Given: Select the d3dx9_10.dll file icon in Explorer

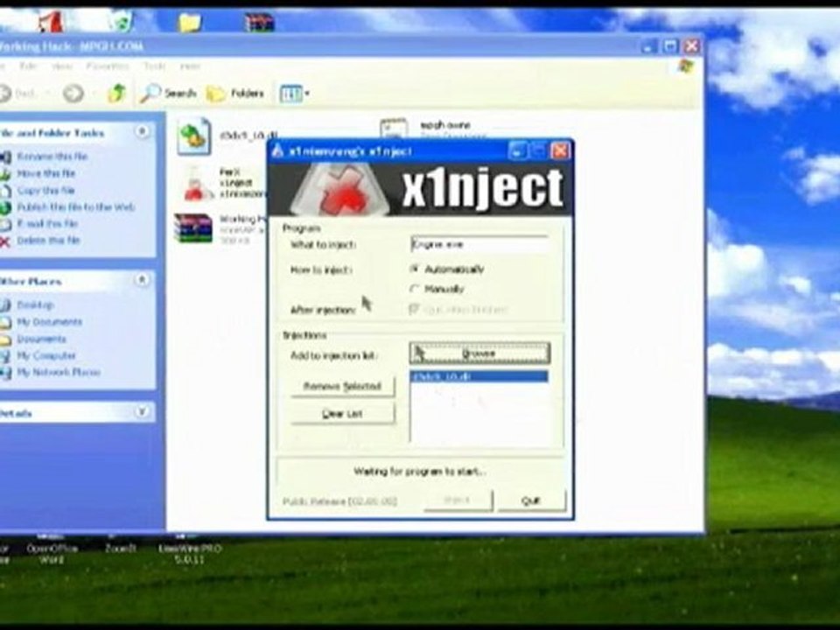Looking at the screenshot, I should [x=193, y=136].
